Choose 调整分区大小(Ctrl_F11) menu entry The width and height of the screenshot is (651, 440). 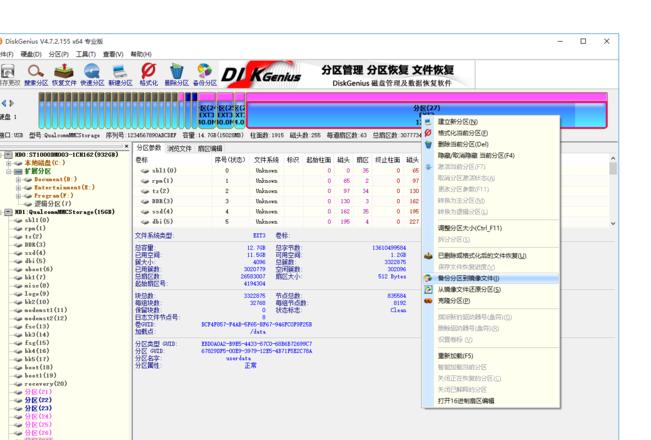pyautogui.click(x=491, y=228)
